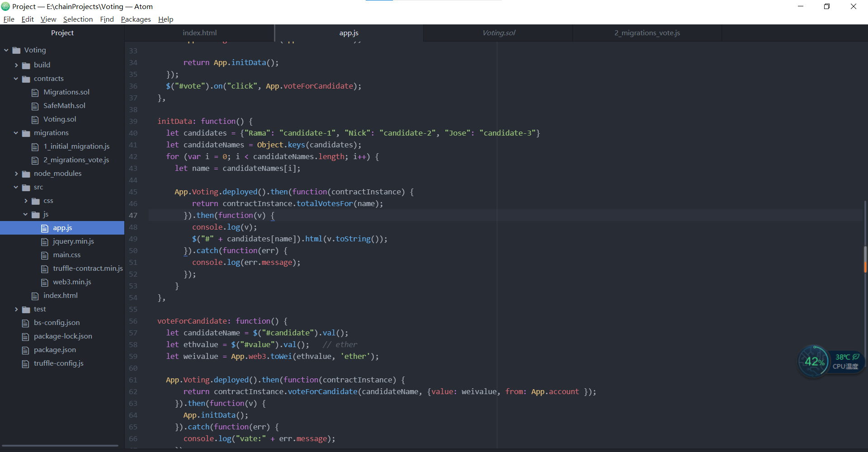Collapse the js folder chevron
The width and height of the screenshot is (868, 452).
pos(26,214)
